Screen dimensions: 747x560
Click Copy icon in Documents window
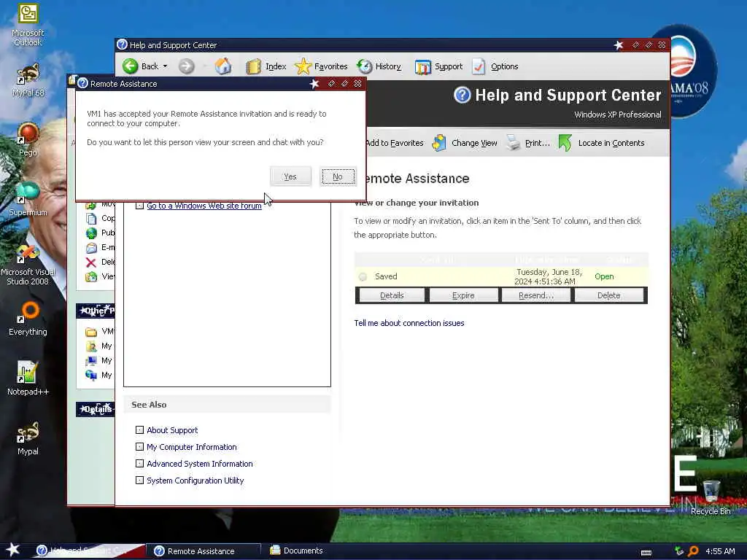(x=91, y=218)
